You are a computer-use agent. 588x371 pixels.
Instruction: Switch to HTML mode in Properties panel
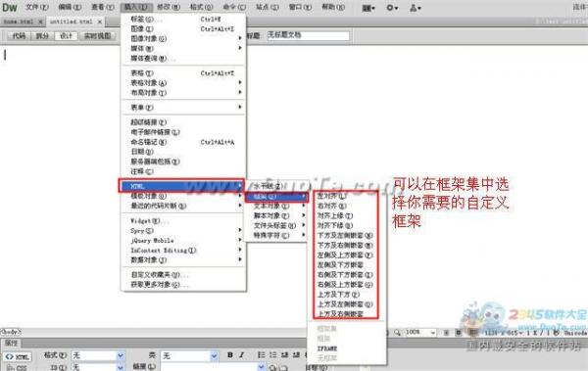pyautogui.click(x=18, y=356)
